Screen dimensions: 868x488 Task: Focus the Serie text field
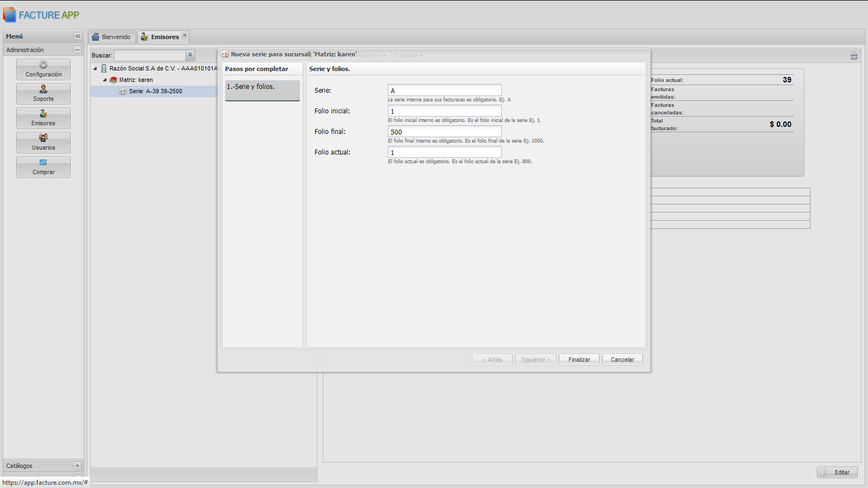444,91
